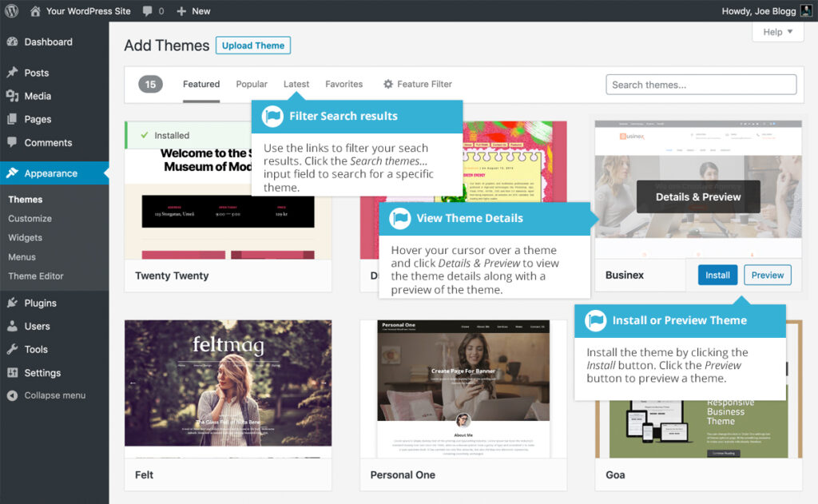Expand the Help dropdown
The height and width of the screenshot is (504, 818).
pyautogui.click(x=778, y=32)
